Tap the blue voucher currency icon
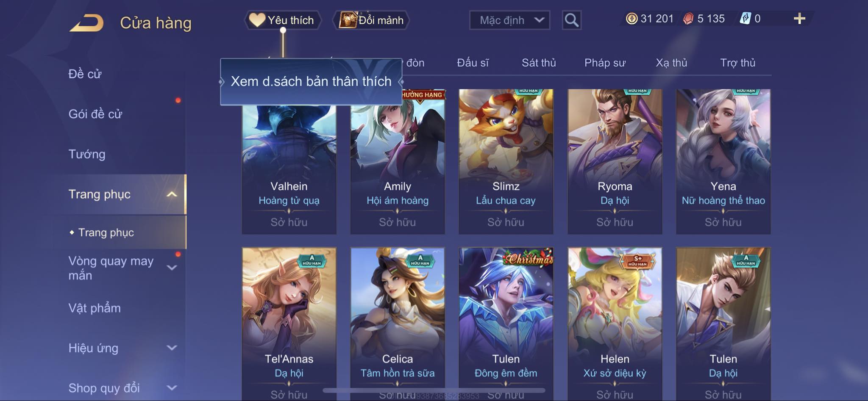 [745, 19]
